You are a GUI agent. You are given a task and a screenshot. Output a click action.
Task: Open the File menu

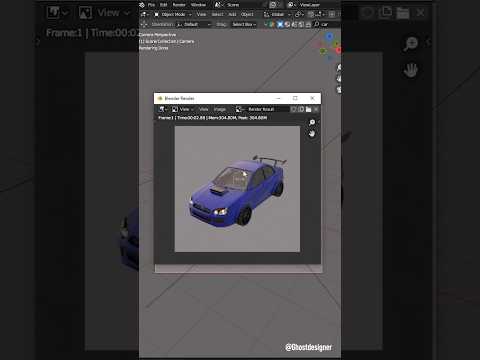(151, 5)
